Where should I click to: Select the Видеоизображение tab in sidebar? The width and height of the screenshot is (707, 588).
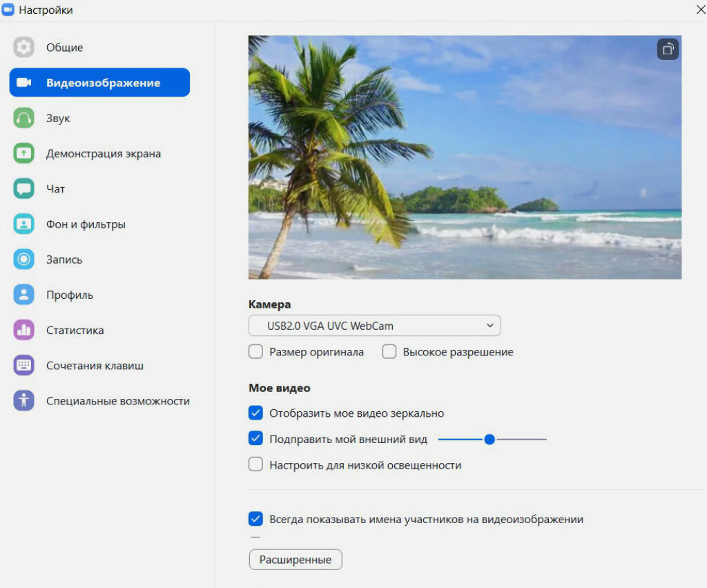click(99, 83)
